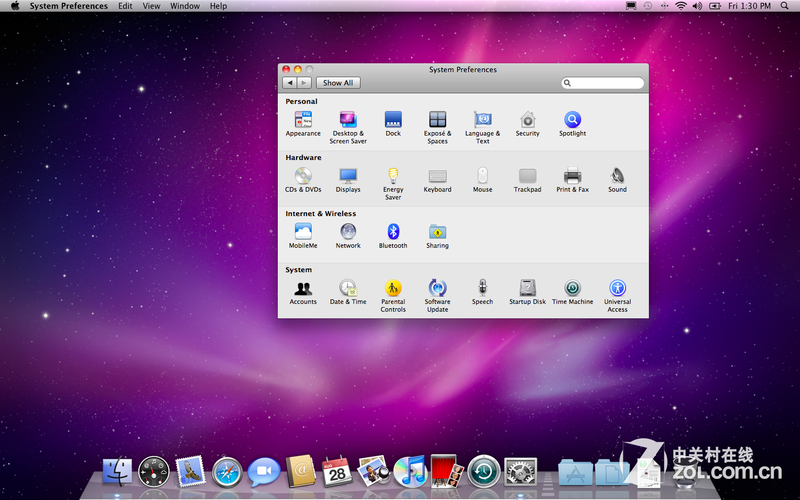The width and height of the screenshot is (800, 500).
Task: Open the Spotlight preference pane
Action: (572, 124)
